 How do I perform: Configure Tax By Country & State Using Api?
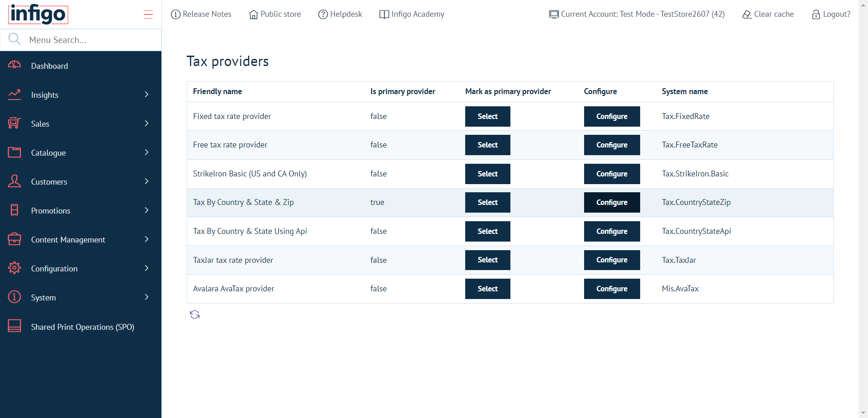click(612, 231)
